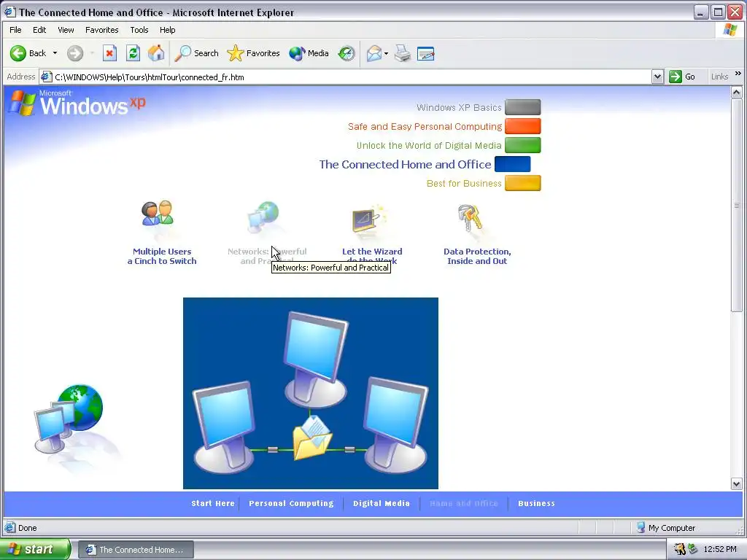Click the Networks globe and computer icon
Screen dimensions: 747x560
click(263, 217)
